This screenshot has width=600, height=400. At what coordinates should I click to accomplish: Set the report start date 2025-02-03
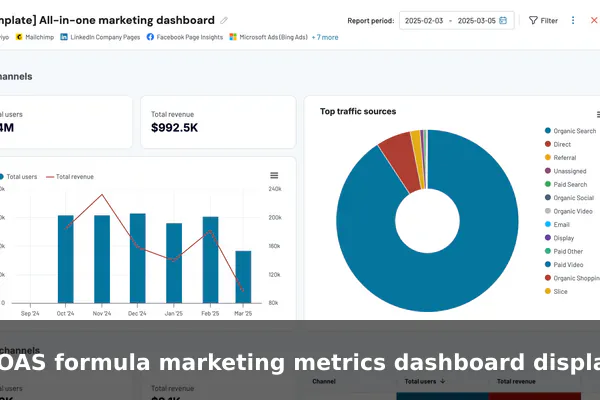(424, 21)
